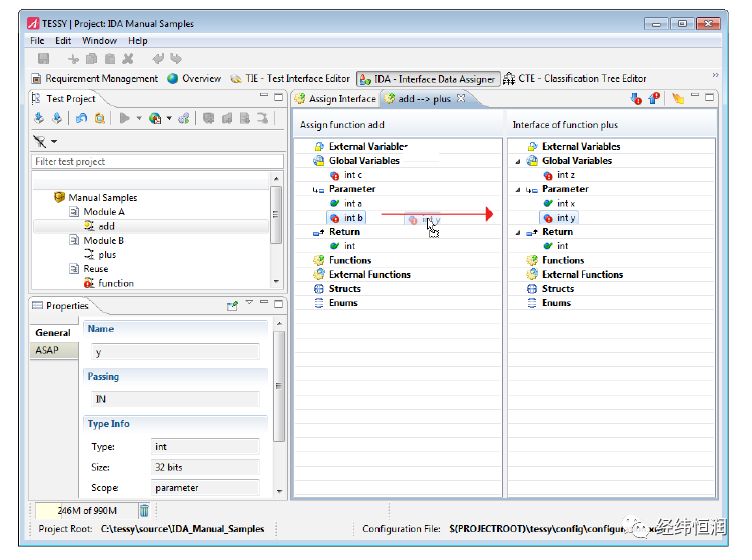Click the blue refresh icon in Test Project toolbar

82,118
